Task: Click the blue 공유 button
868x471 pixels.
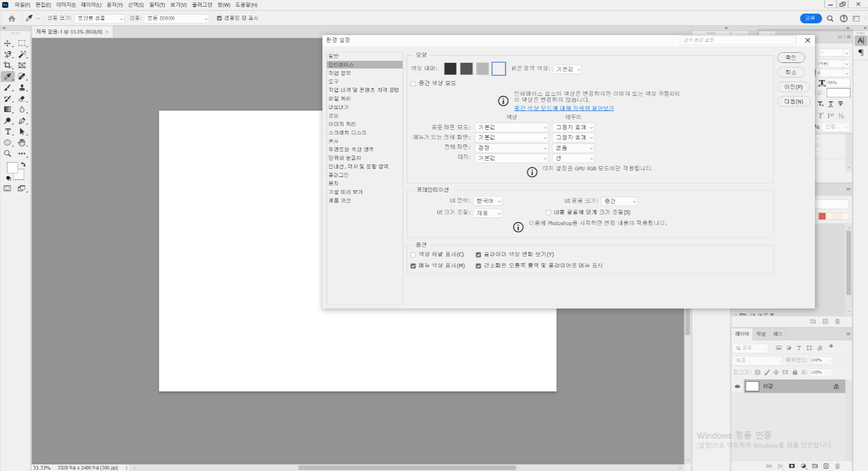Action: coord(811,18)
